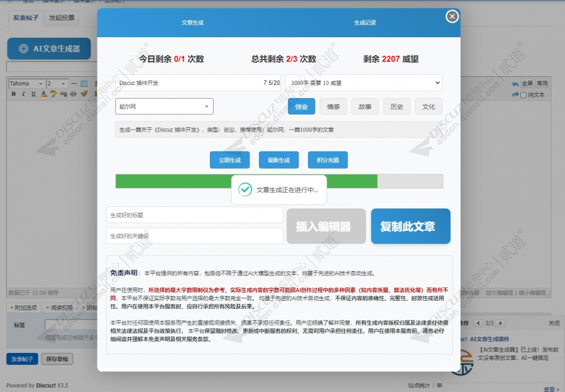The width and height of the screenshot is (565, 392).
Task: Click the 免责声明 heading text
Action: pos(124,272)
